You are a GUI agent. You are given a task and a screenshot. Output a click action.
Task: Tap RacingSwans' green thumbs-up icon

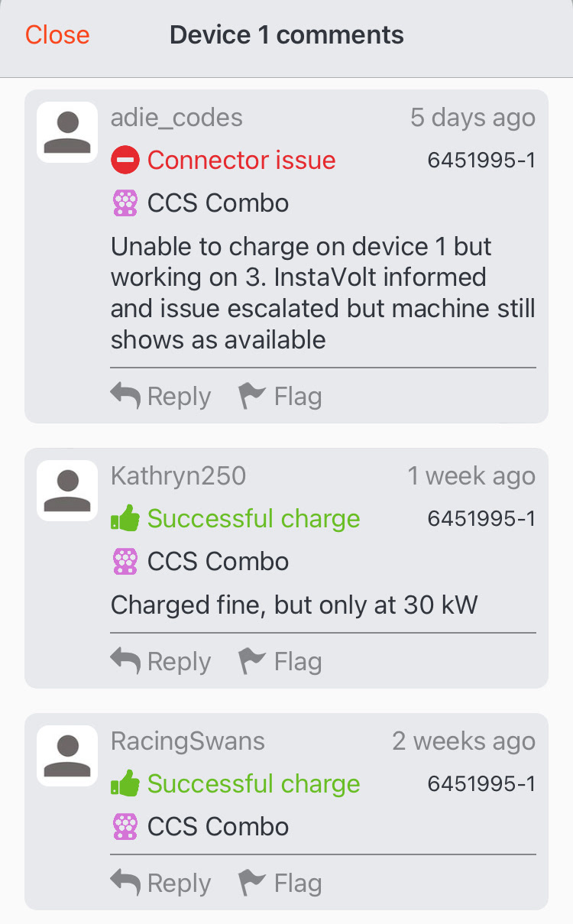point(125,784)
